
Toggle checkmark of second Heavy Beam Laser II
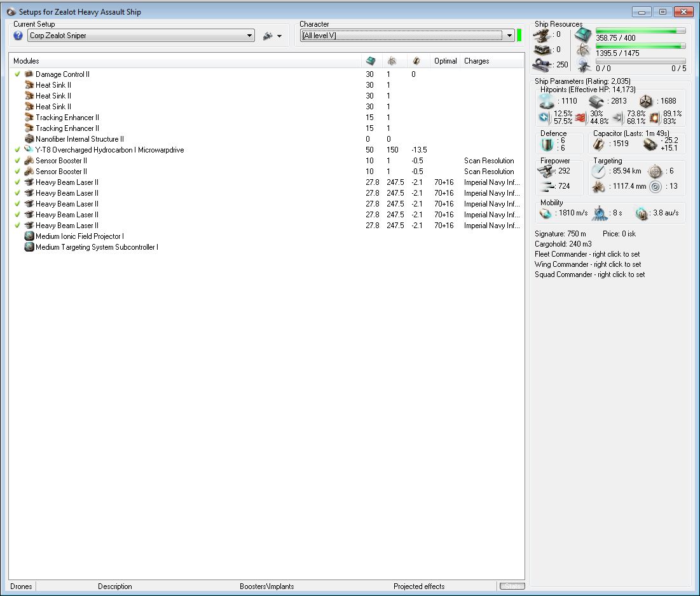pos(17,193)
